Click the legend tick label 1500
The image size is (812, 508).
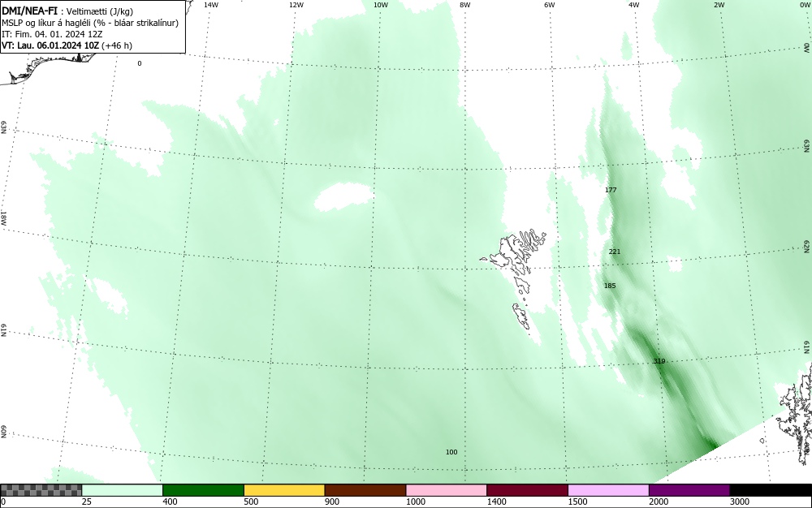(x=578, y=502)
